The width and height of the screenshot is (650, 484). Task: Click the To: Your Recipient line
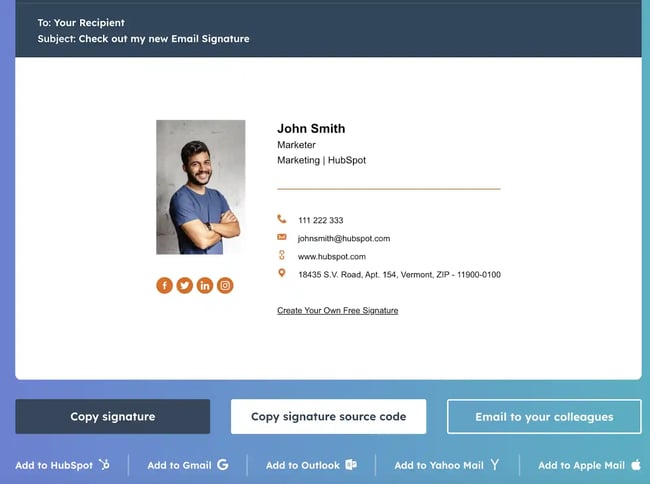[x=81, y=23]
